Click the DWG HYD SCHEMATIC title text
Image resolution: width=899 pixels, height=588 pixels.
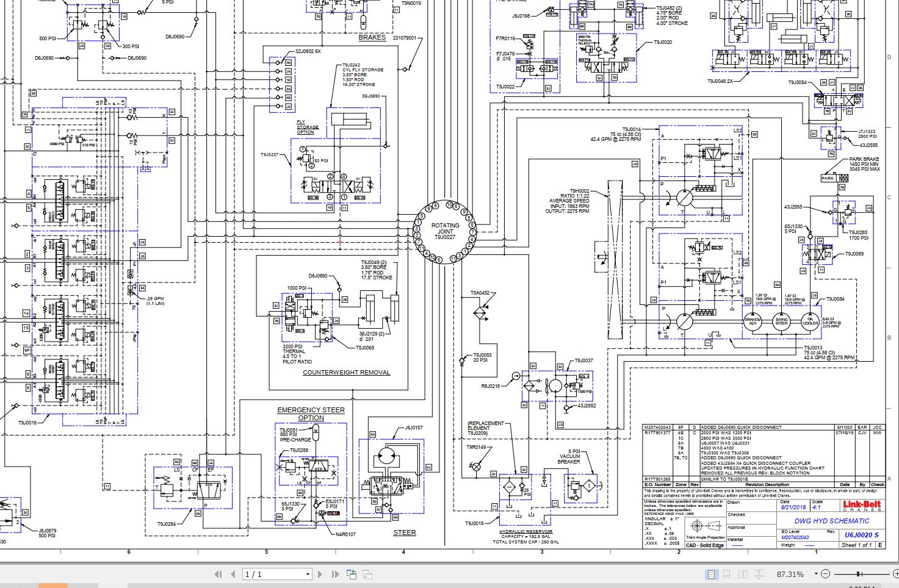pos(831,521)
